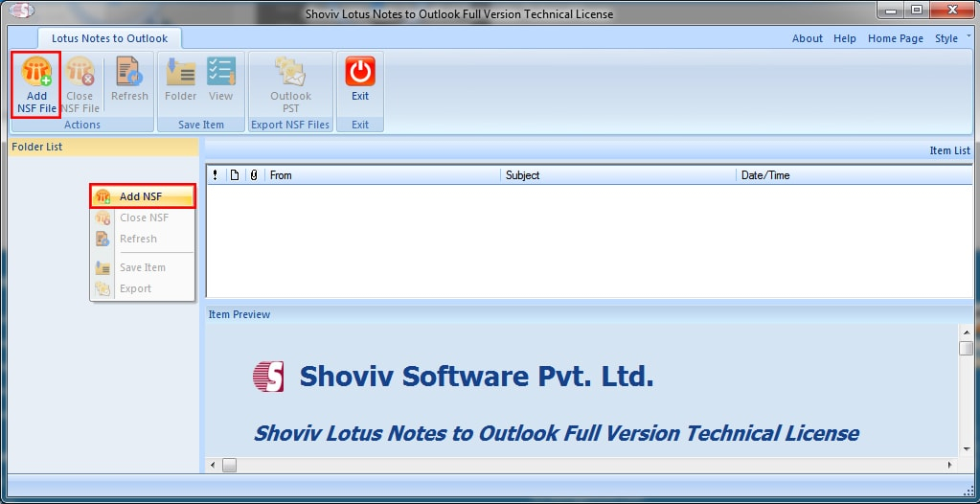Click the attachment paperclip column header
Screen dimensions: 980x504
click(x=254, y=175)
